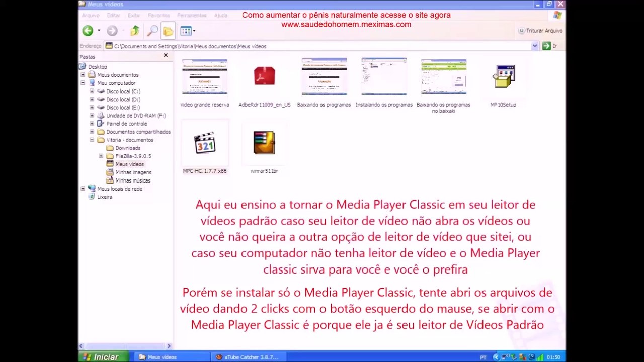Image resolution: width=644 pixels, height=362 pixels.
Task: Expand the FileZilla-3.9.0.5 folder node
Action: pyautogui.click(x=101, y=156)
